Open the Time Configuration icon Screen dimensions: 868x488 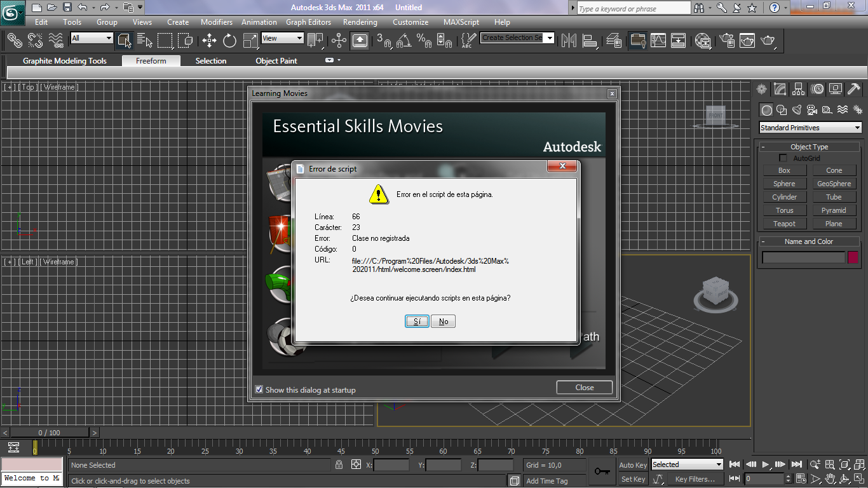point(801,478)
